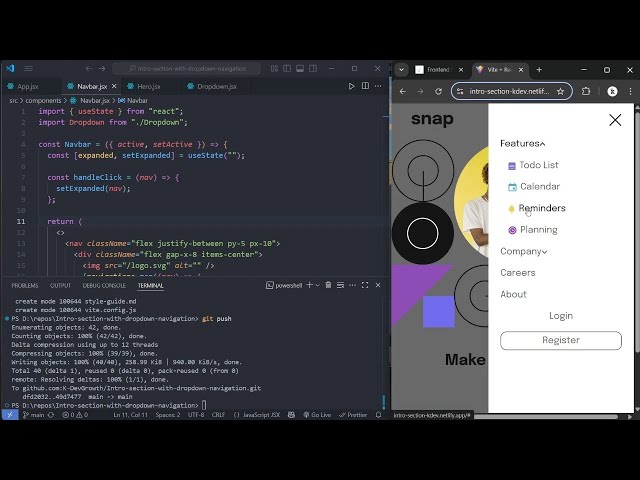Switch to the Frontend Chrome tab
Viewport: 640px width, 480px height.
pyautogui.click(x=438, y=70)
